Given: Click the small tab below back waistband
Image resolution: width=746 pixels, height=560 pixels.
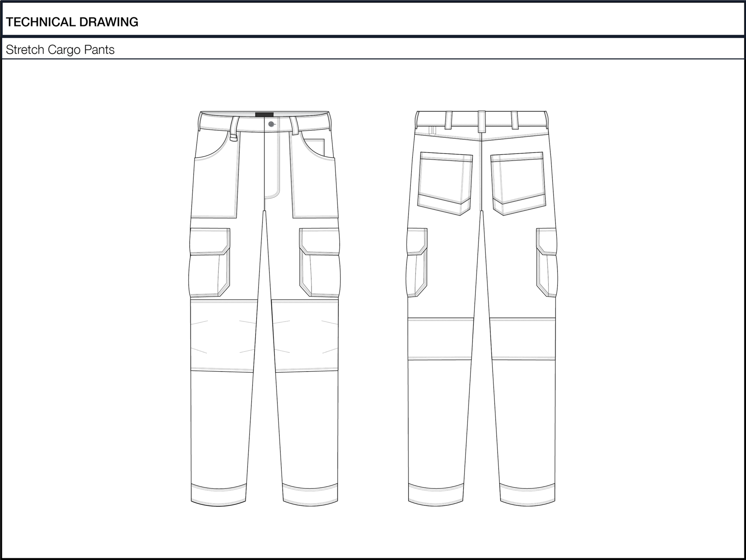Looking at the screenshot, I should [432, 130].
